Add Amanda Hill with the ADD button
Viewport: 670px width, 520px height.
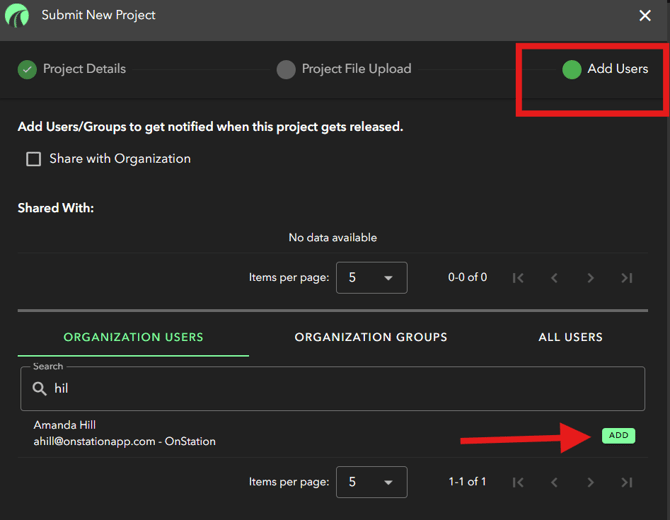tap(618, 435)
